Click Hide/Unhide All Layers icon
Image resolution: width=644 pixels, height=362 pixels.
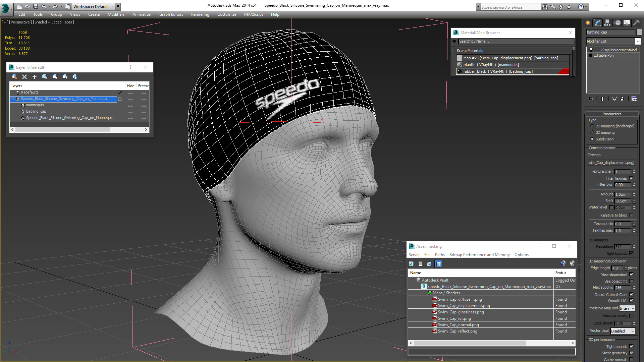click(x=65, y=77)
